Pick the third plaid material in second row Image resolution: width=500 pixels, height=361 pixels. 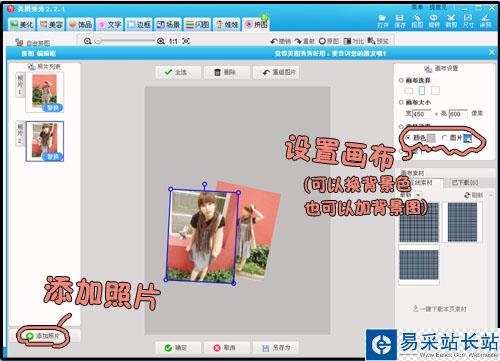click(419, 265)
